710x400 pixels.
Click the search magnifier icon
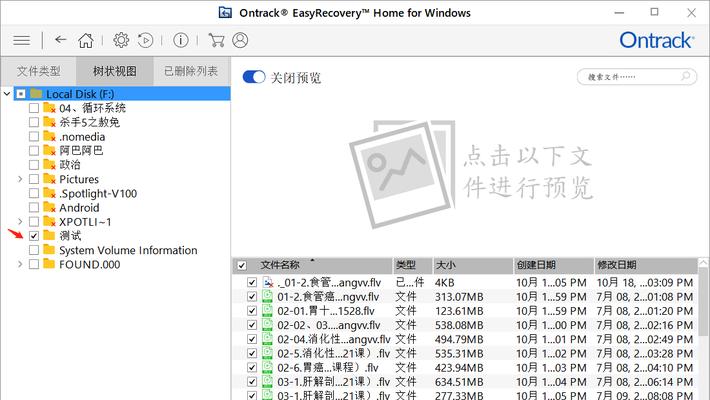tap(686, 76)
